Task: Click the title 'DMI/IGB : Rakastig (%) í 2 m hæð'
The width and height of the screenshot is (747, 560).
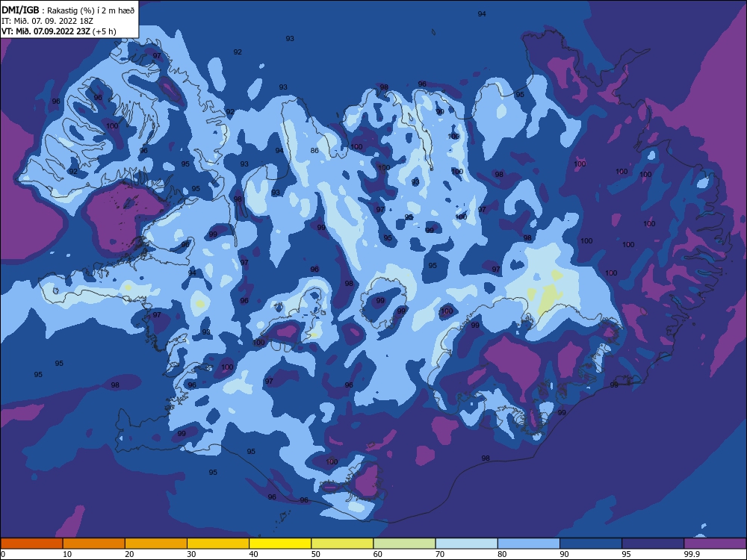Action: pyautogui.click(x=68, y=10)
